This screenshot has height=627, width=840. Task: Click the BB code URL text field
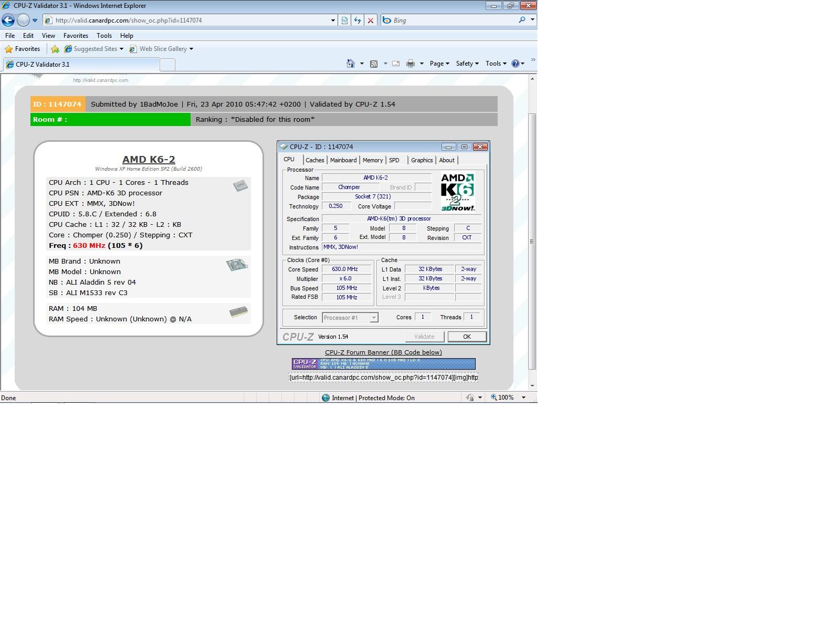pos(383,377)
